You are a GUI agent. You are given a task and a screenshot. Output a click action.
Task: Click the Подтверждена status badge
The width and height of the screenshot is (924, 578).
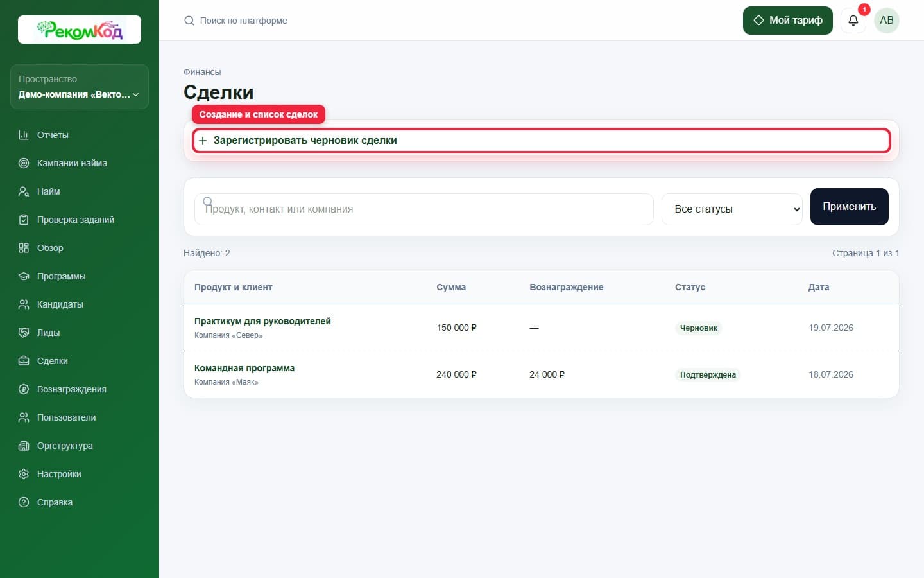pos(708,375)
